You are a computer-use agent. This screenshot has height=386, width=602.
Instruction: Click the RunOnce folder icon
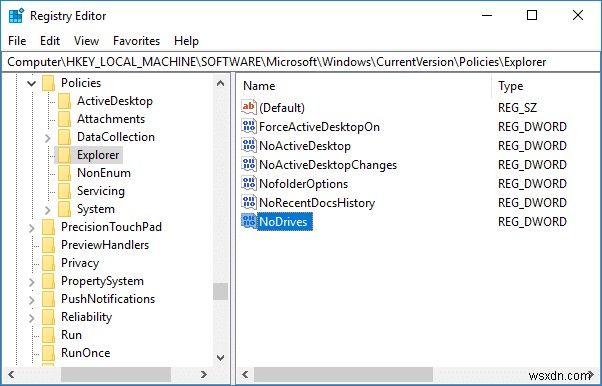click(x=48, y=354)
